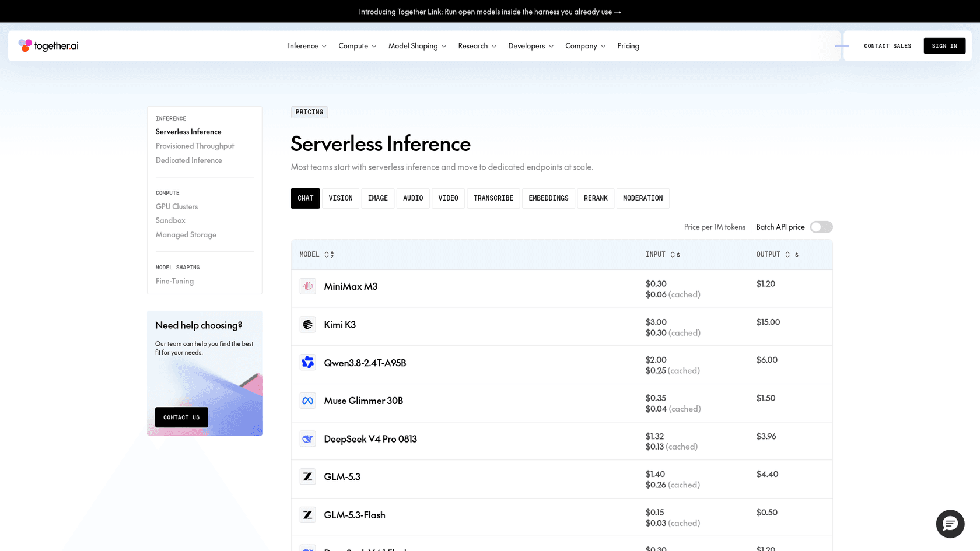Expand the Research nav dropdown
This screenshot has width=980, height=551.
pos(477,45)
